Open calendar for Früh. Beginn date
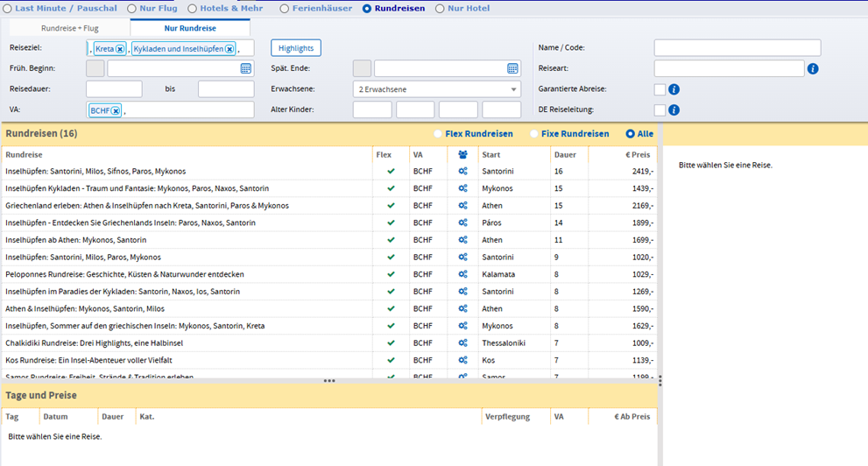This screenshot has width=868, height=466. (246, 68)
